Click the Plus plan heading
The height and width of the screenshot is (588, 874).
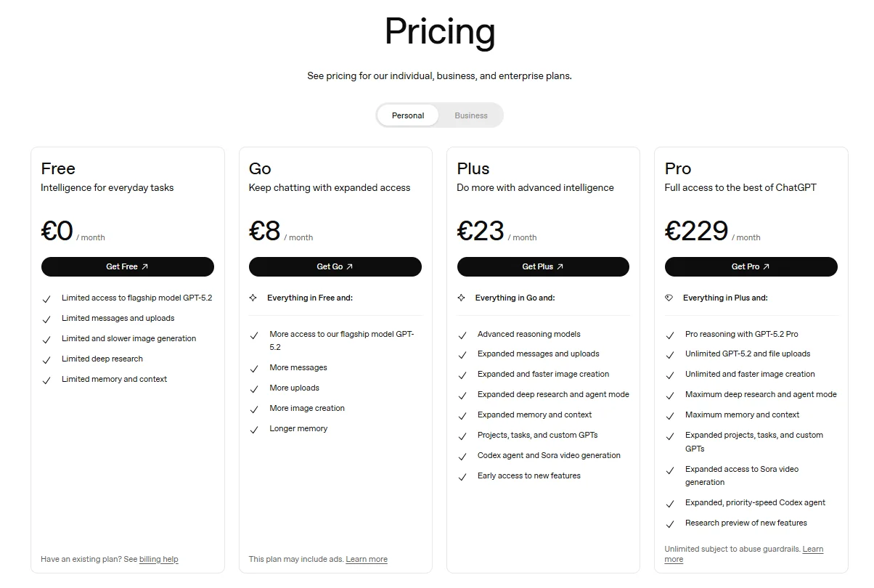coord(472,168)
